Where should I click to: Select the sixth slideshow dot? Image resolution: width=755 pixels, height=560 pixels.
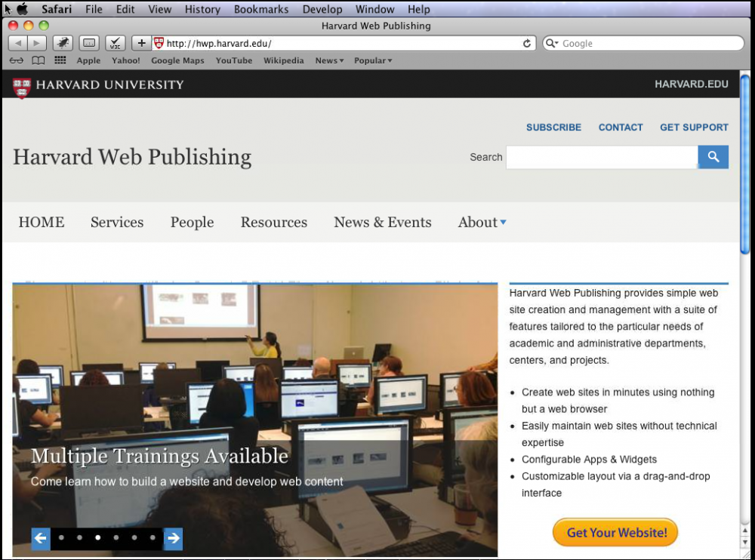(x=153, y=538)
